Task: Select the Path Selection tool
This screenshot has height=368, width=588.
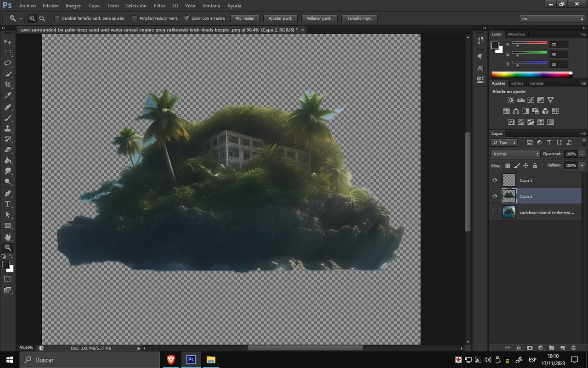Action: coord(8,215)
